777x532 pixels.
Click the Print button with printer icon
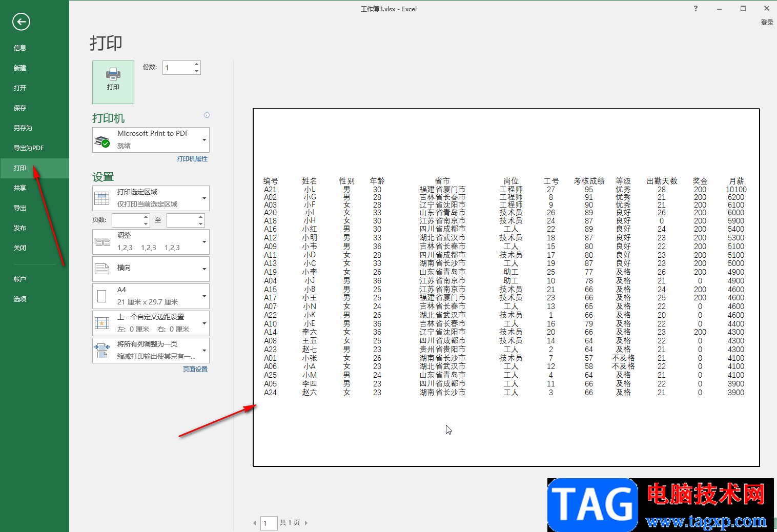pos(113,82)
